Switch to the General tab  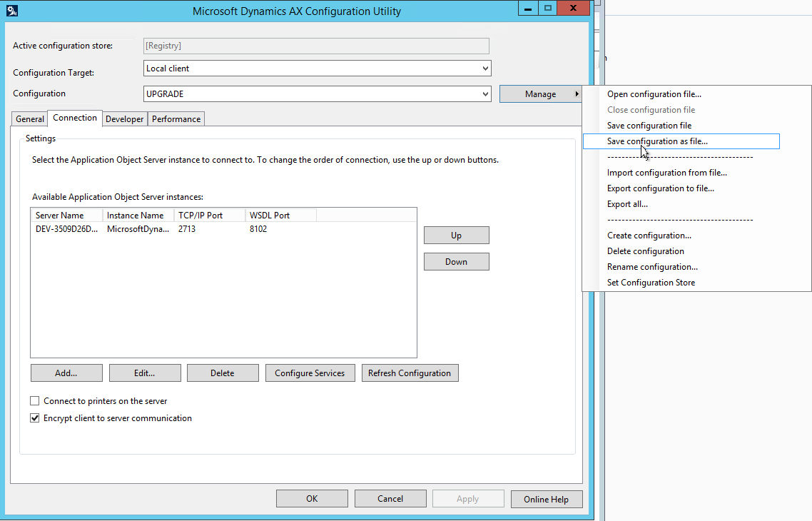[x=29, y=119]
